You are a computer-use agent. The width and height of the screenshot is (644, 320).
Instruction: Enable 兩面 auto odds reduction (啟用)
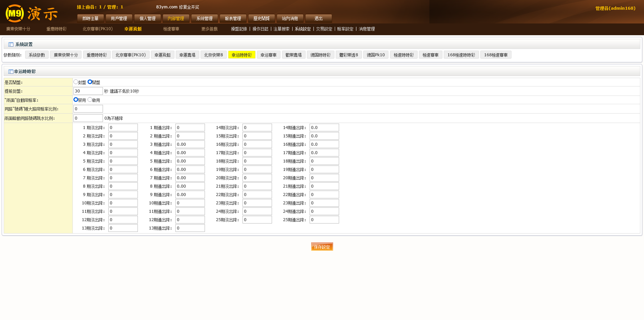tap(90, 100)
